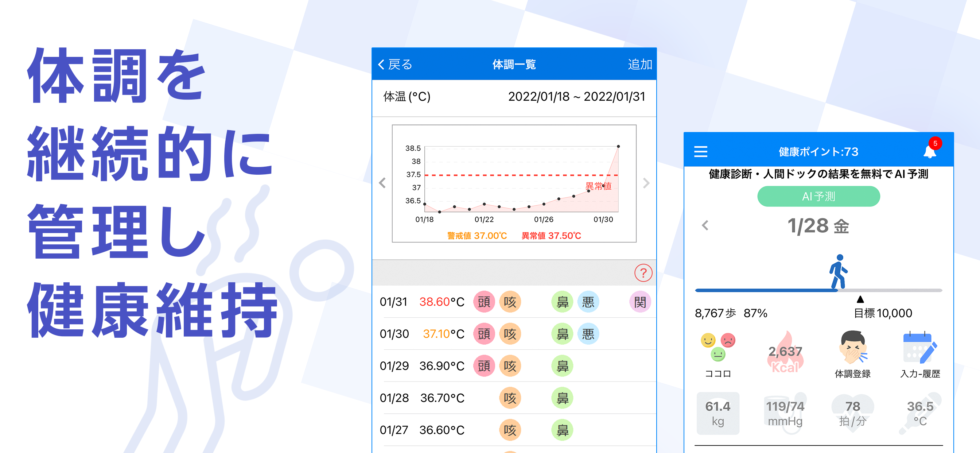Select the 咳 cough badge on 01/28
980x453 pixels.
510,398
